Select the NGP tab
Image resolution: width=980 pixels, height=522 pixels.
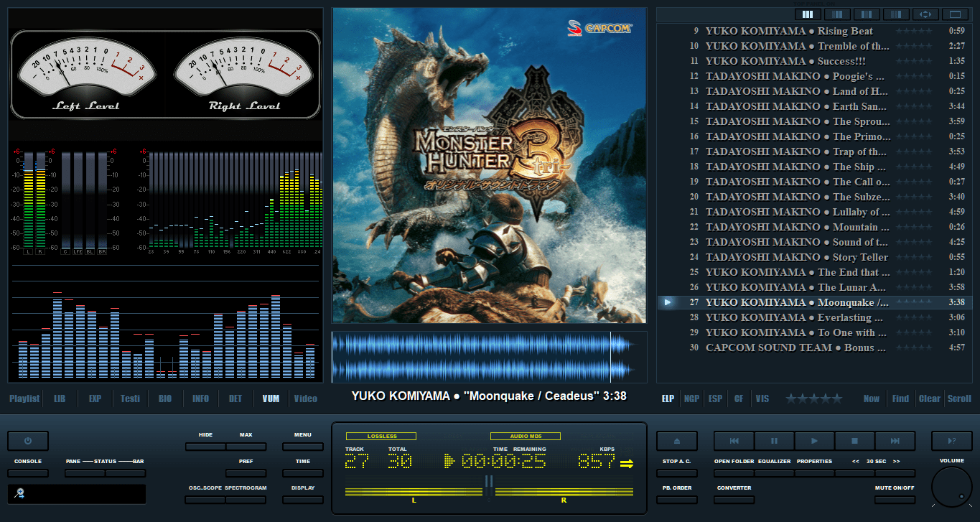(x=691, y=399)
